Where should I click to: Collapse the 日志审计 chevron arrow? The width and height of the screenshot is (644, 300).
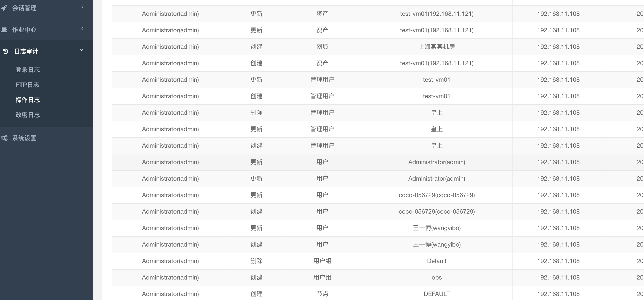tap(82, 50)
